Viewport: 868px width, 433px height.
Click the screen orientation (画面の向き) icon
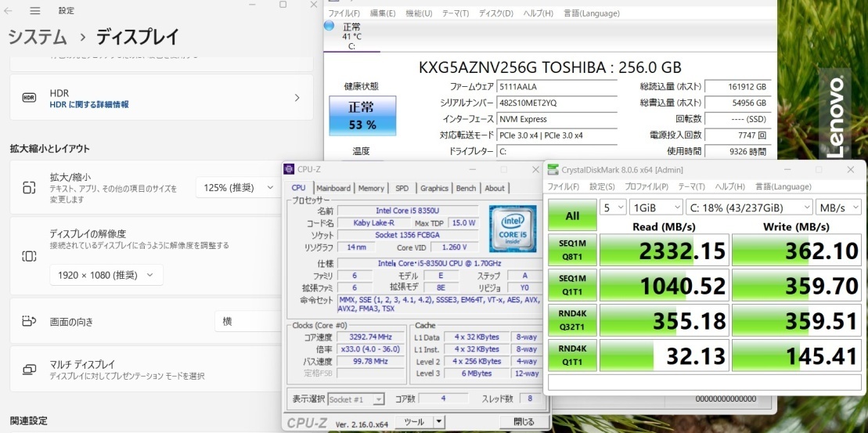29,320
